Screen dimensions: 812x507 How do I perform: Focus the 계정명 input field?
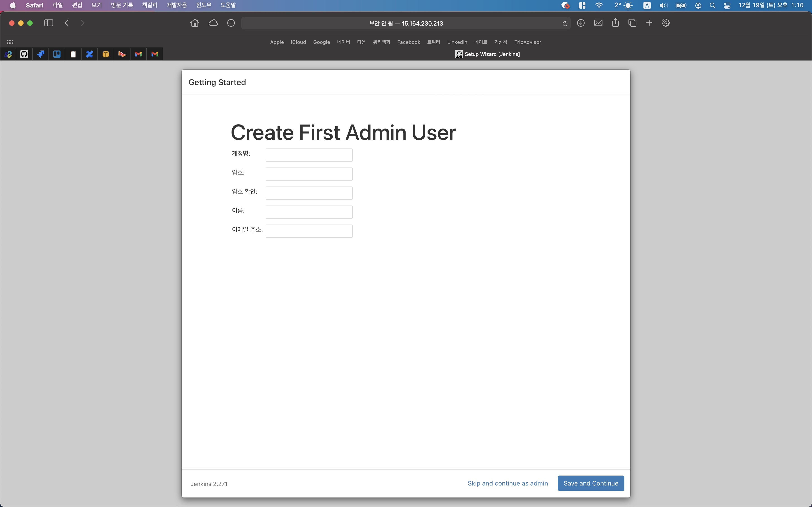pos(309,155)
